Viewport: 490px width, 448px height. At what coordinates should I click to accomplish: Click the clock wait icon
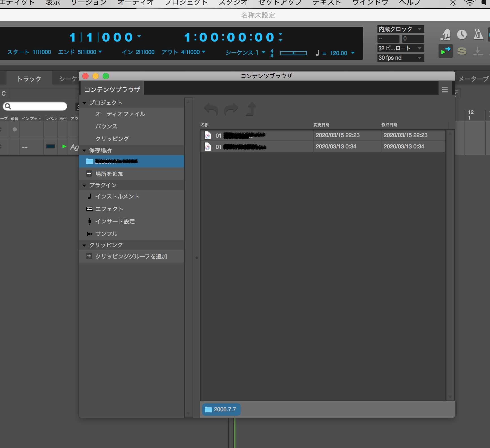click(462, 34)
